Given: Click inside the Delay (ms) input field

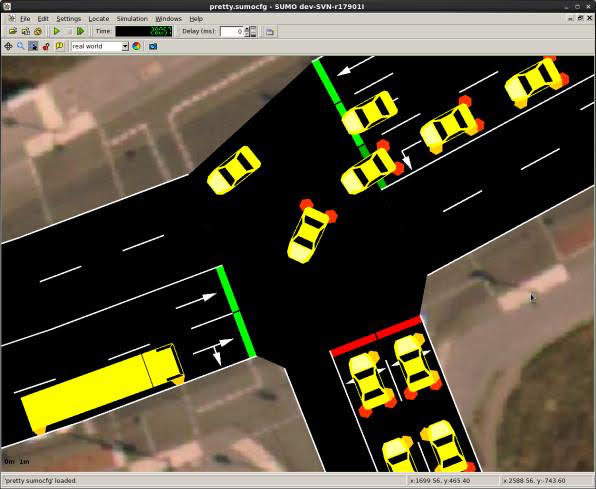Looking at the screenshot, I should 232,32.
